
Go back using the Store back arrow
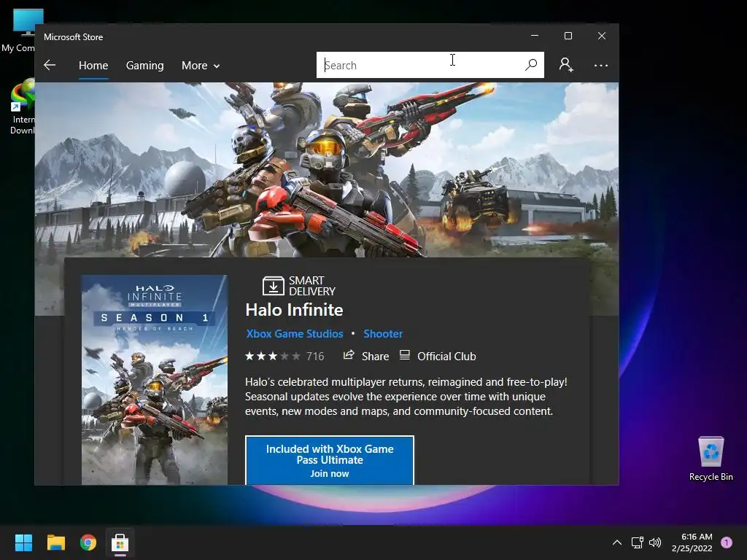coord(50,65)
